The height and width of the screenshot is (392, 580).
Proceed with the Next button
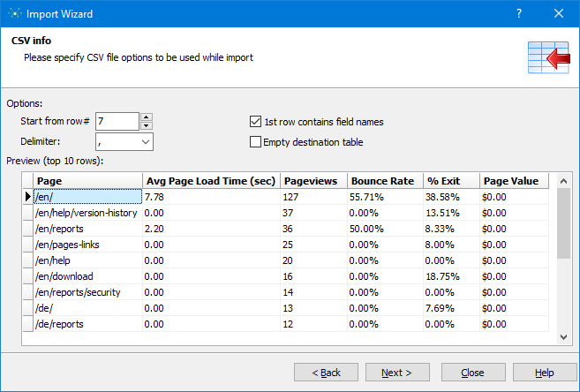pos(397,373)
